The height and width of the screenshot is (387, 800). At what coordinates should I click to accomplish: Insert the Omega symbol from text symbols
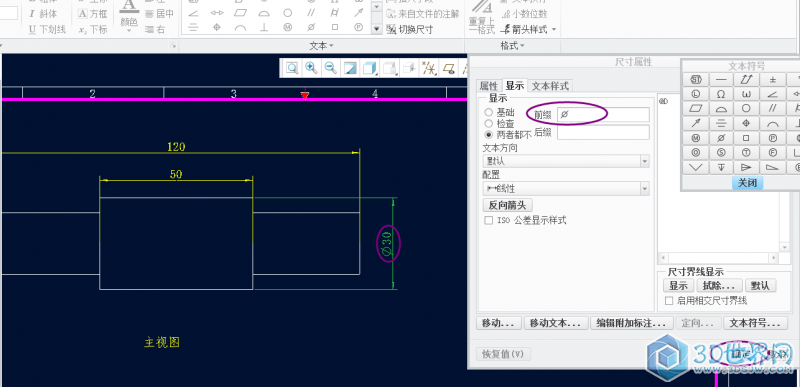[721, 94]
